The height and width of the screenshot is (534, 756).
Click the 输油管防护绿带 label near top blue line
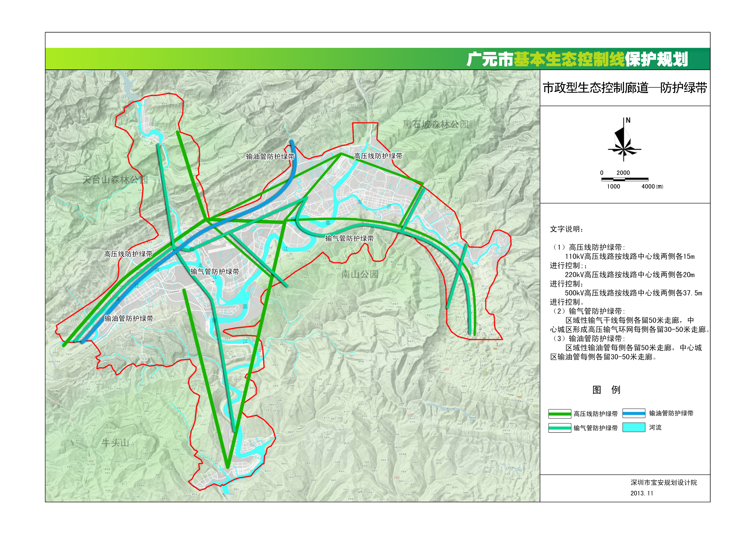click(x=270, y=157)
